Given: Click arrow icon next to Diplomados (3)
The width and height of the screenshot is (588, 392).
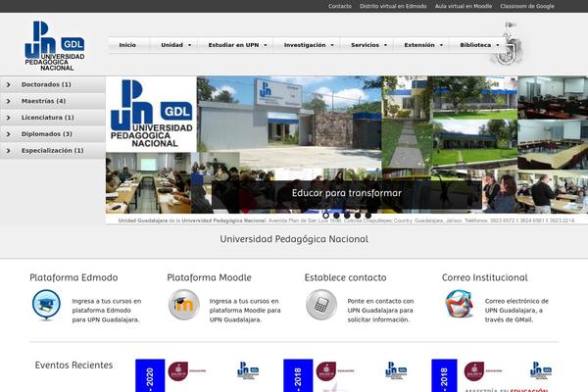Looking at the screenshot, I should tap(8, 134).
